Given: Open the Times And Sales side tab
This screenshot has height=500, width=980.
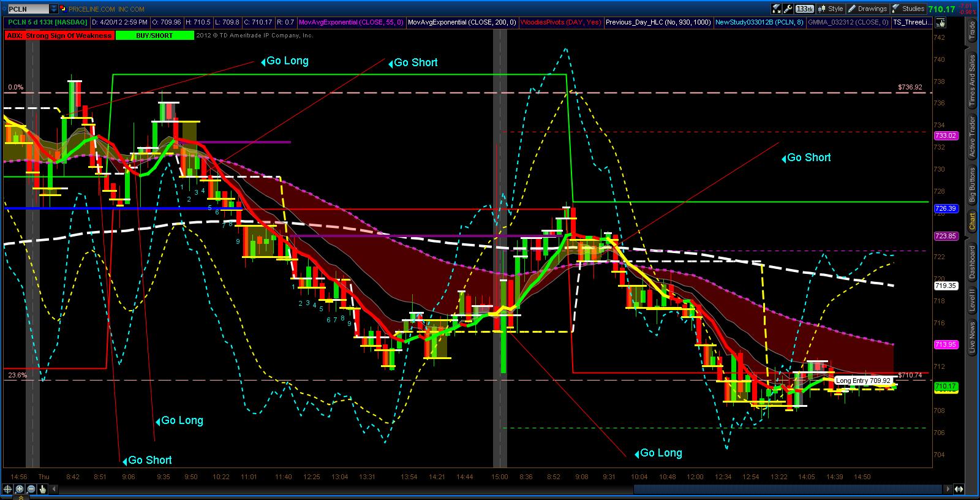Looking at the screenshot, I should point(972,81).
